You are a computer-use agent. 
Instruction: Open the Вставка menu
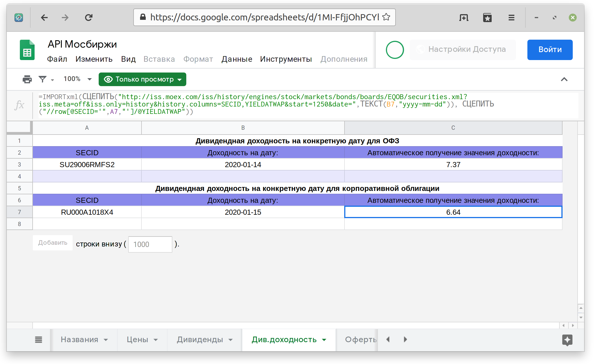pos(159,59)
